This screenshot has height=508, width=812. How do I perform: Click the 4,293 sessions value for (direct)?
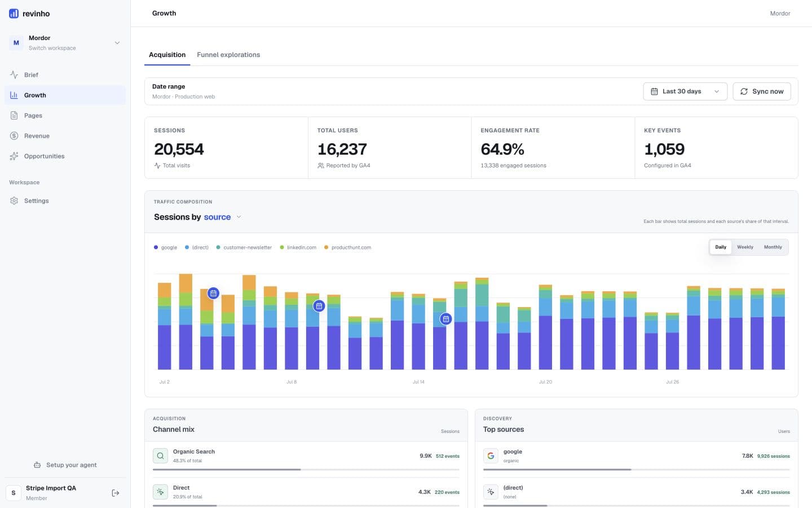[x=773, y=492]
